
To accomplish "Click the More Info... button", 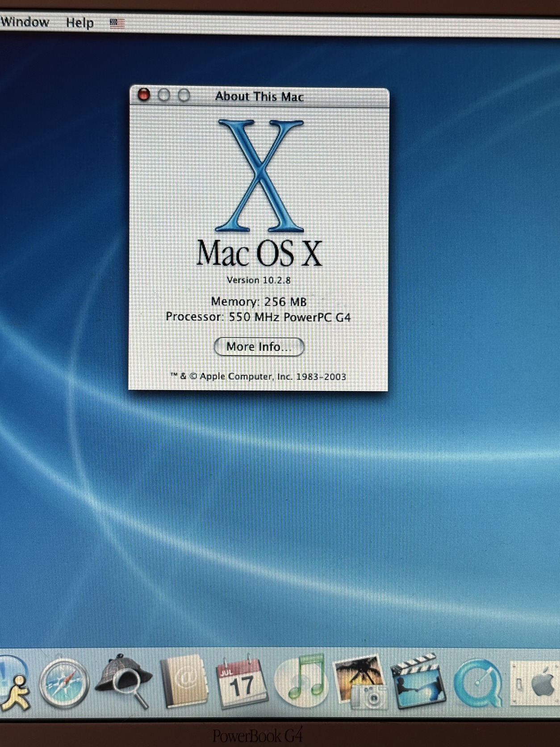I will point(259,347).
